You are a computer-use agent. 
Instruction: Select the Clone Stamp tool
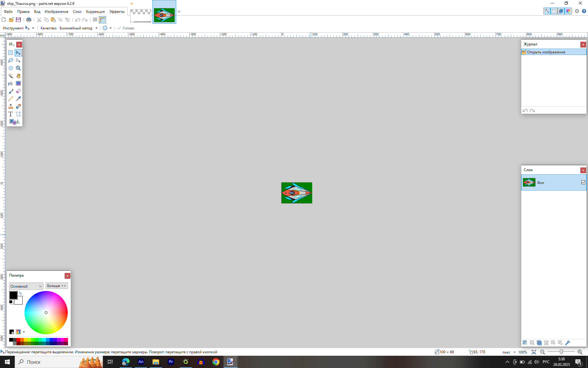click(11, 106)
